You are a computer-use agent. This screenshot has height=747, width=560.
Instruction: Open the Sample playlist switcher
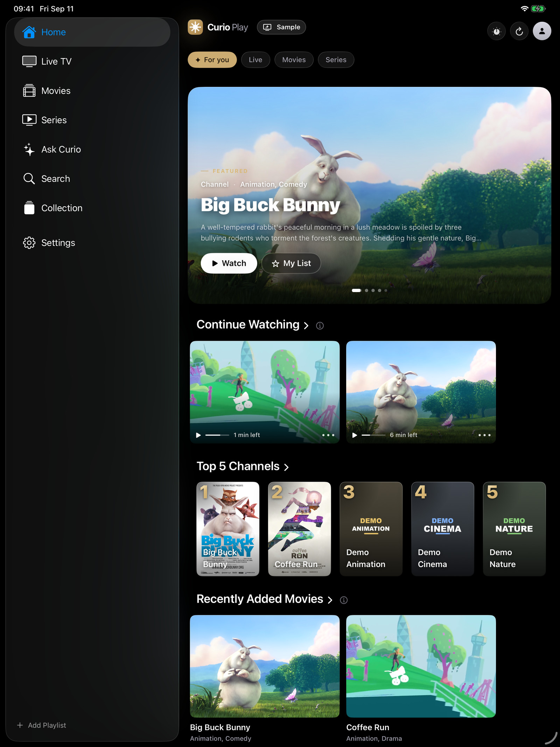click(x=281, y=27)
